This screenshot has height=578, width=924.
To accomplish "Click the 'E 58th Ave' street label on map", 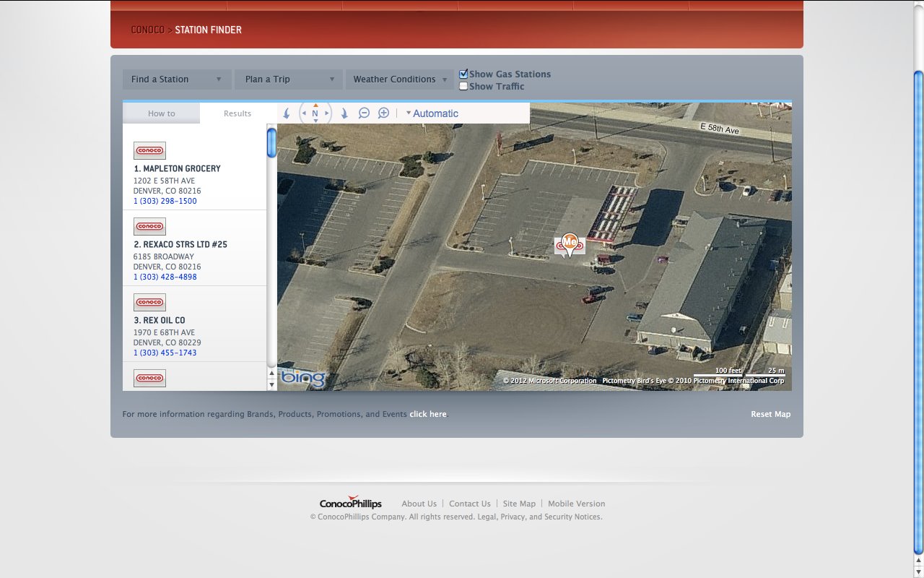I will click(720, 129).
